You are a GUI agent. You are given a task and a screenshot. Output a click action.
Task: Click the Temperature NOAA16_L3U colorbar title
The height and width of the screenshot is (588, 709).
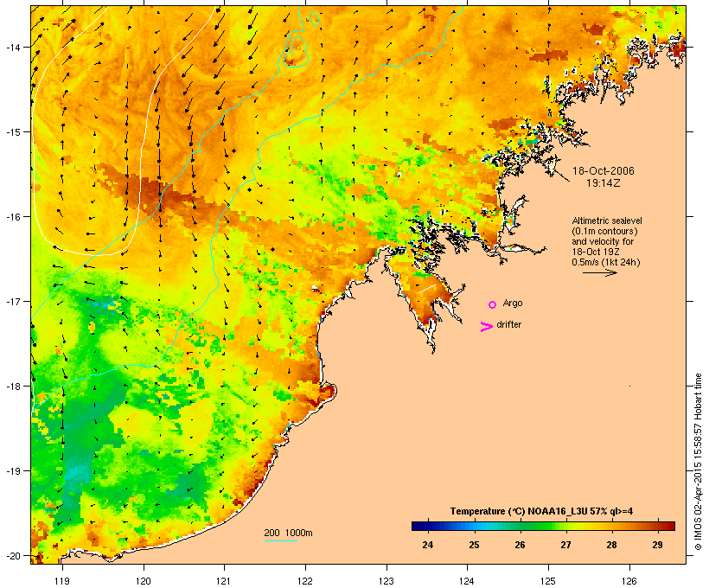pos(541,511)
